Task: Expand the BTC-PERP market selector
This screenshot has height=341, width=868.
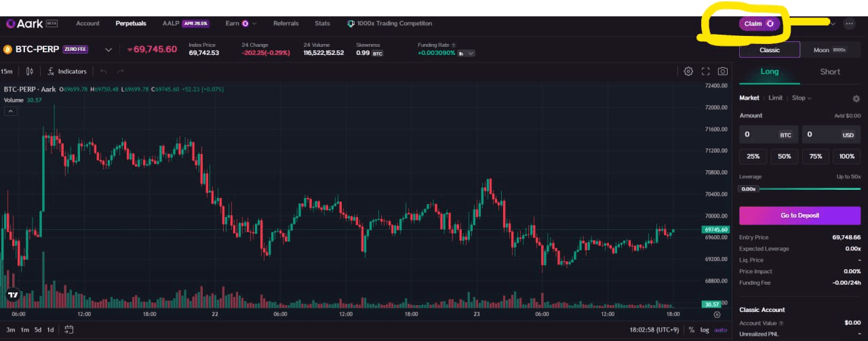Action: click(108, 49)
